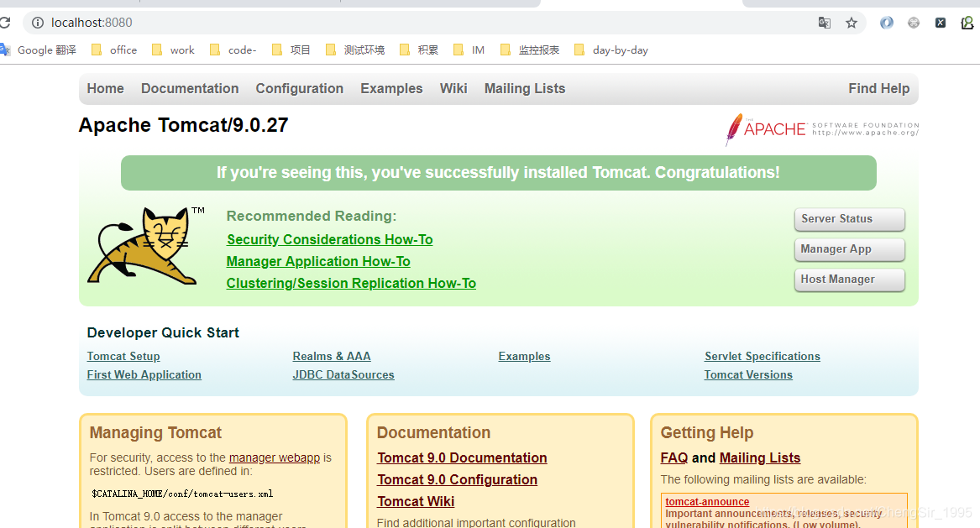This screenshot has width=980, height=528.
Task: Open the Examples link in Developer Quick Start
Action: point(524,356)
